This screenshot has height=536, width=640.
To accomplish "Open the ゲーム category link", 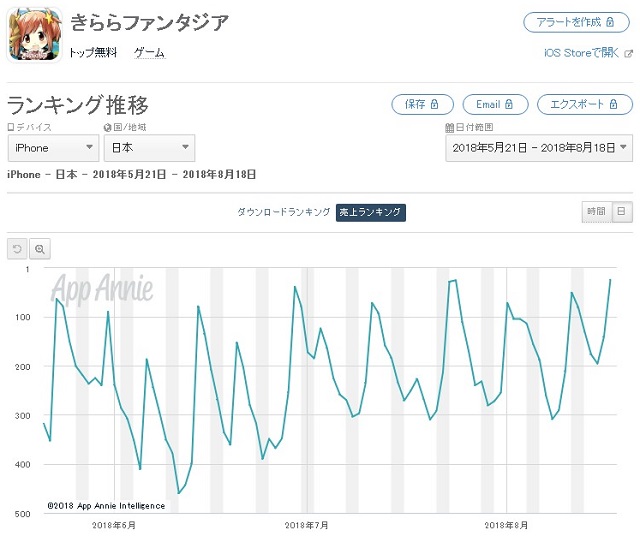I will click(149, 52).
